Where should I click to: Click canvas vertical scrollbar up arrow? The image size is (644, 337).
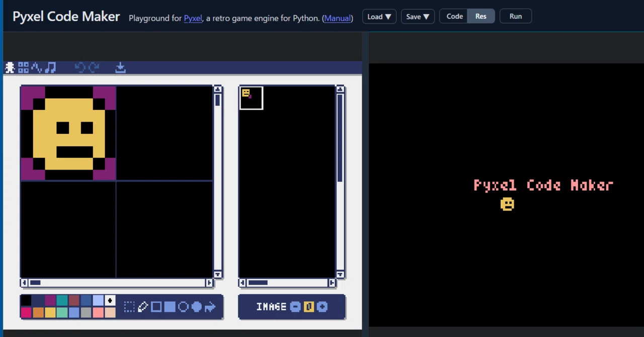coord(218,89)
